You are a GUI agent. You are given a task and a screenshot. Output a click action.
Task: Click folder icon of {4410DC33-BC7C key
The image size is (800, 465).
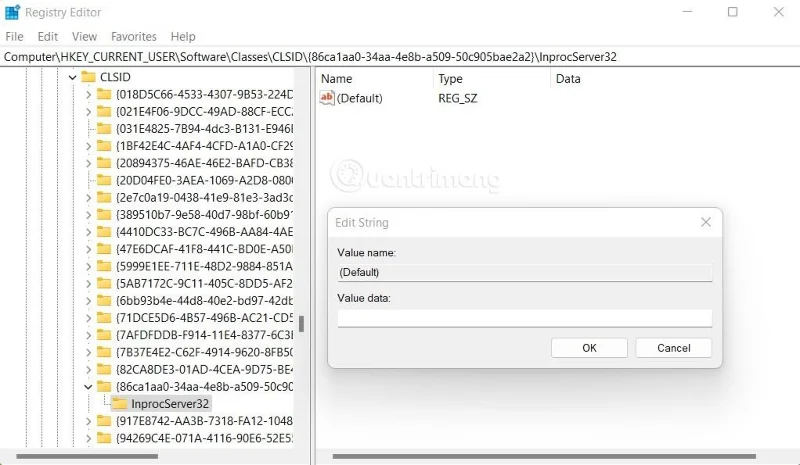click(x=104, y=232)
